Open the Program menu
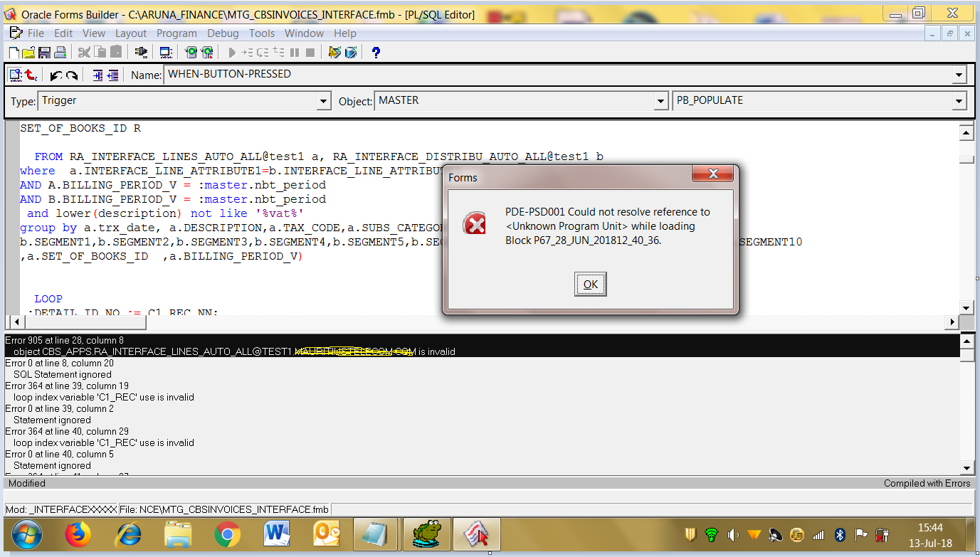The height and width of the screenshot is (557, 980). [176, 33]
